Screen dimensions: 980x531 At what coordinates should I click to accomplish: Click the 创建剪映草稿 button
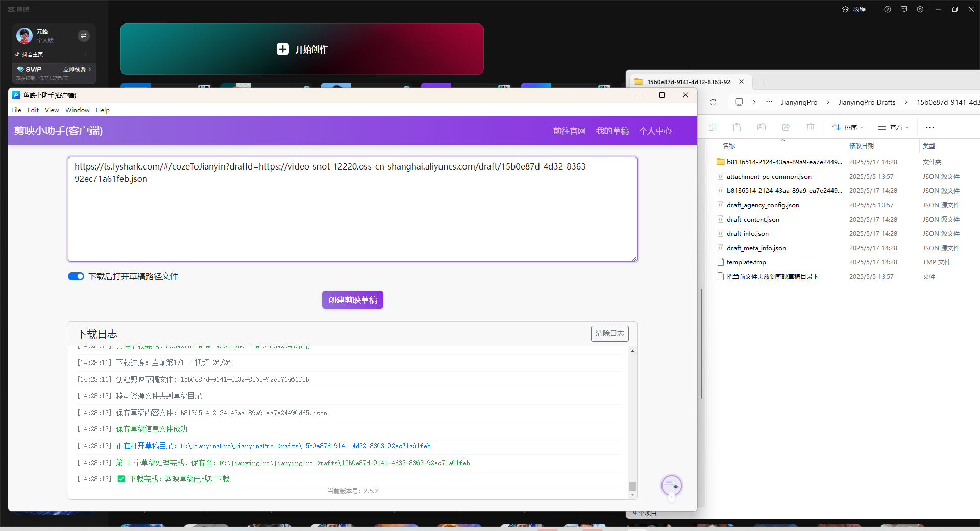[353, 300]
